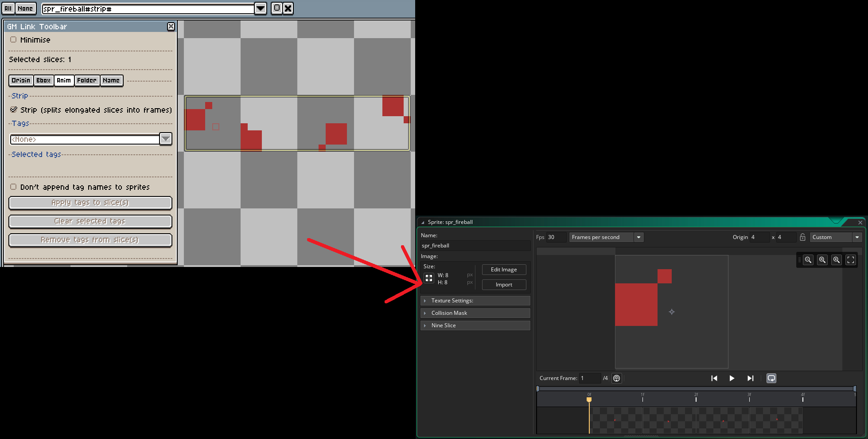
Task: Expand the Collision Mask section
Action: [x=475, y=313]
